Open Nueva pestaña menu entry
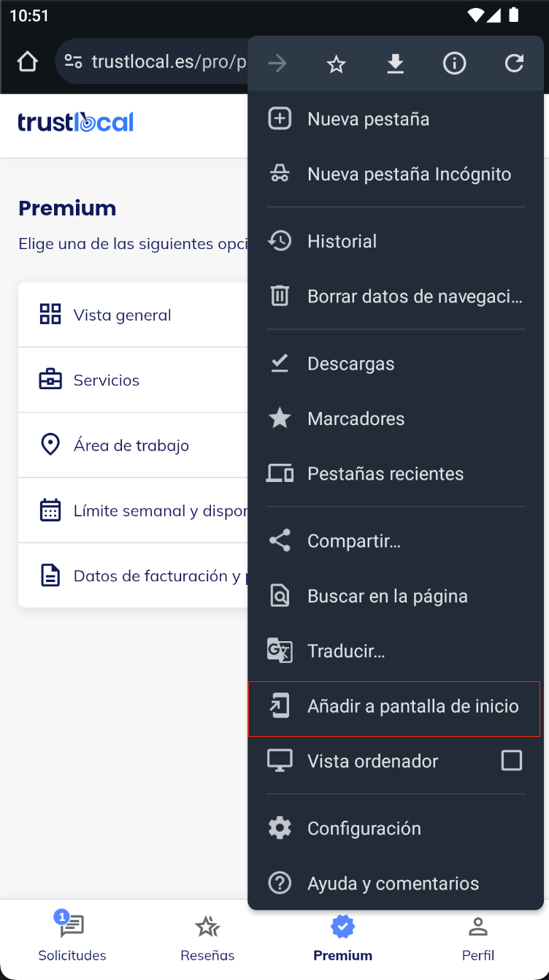 (396, 119)
